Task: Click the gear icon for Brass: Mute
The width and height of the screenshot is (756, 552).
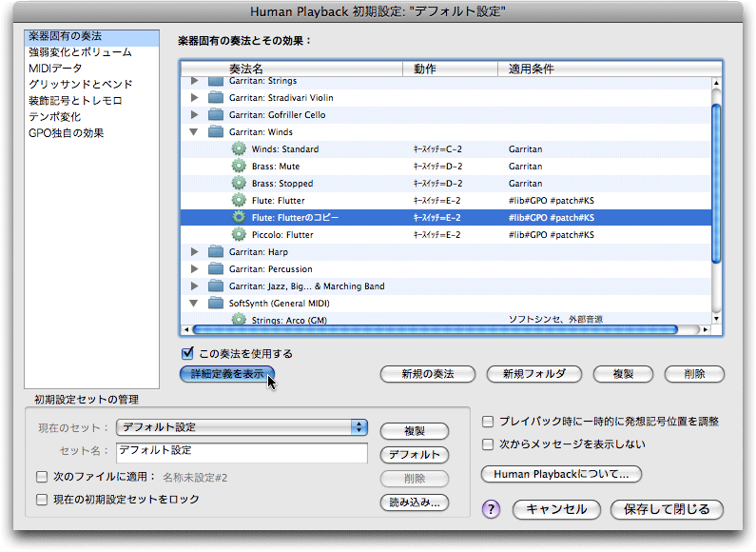Action: click(x=239, y=166)
